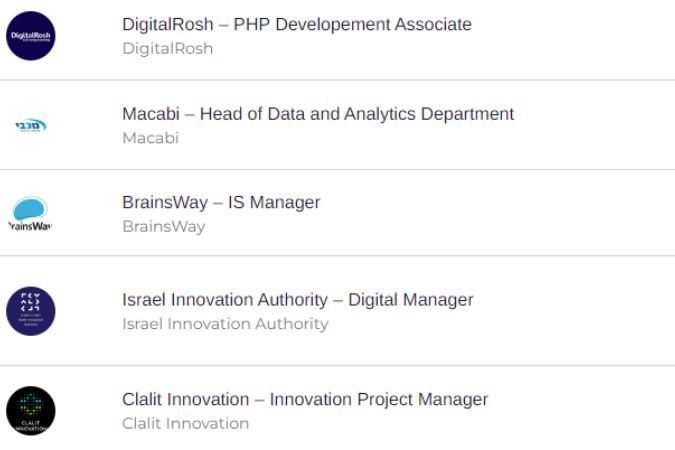Click the BrainsWay blue brain logo
Screen dimensions: 675x450
coord(30,214)
